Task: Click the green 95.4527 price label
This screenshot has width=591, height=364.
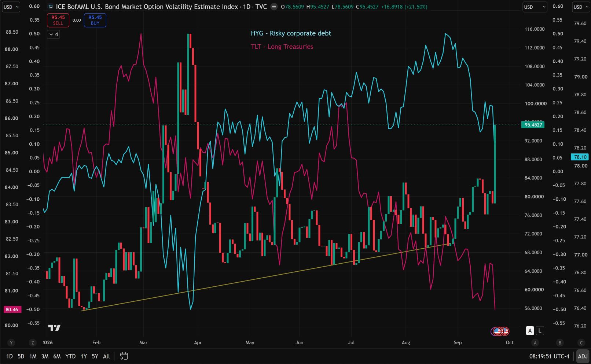Action: click(x=533, y=125)
